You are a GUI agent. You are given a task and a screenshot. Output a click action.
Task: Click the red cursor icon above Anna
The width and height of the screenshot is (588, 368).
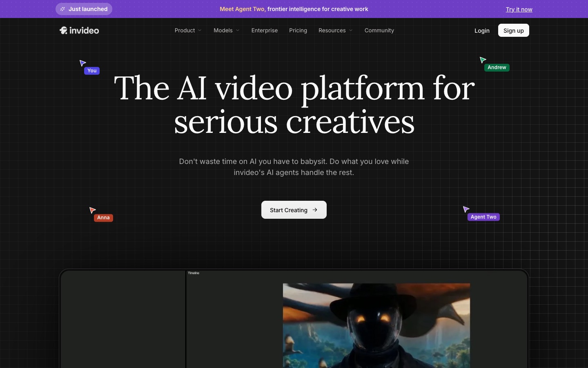92,210
